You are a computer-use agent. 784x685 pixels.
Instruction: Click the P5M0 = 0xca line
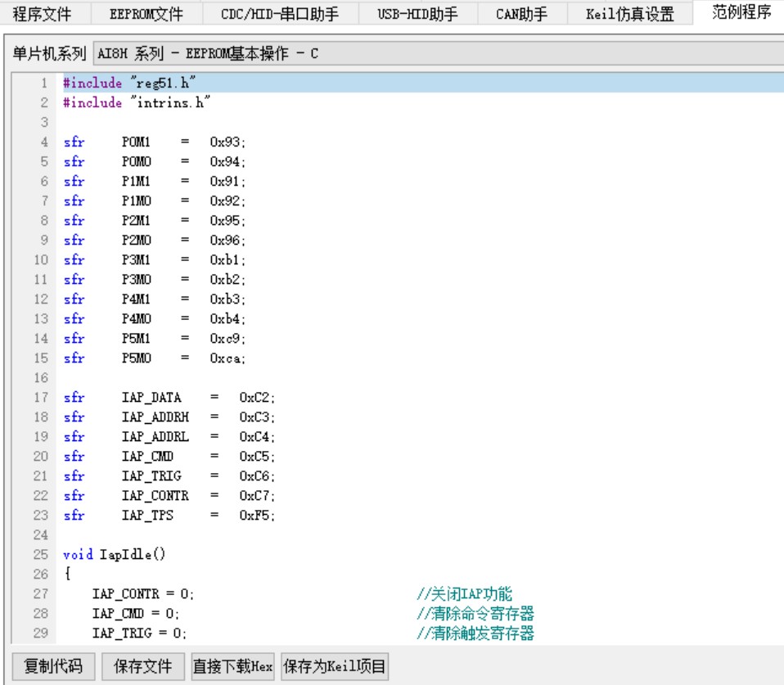pyautogui.click(x=154, y=358)
